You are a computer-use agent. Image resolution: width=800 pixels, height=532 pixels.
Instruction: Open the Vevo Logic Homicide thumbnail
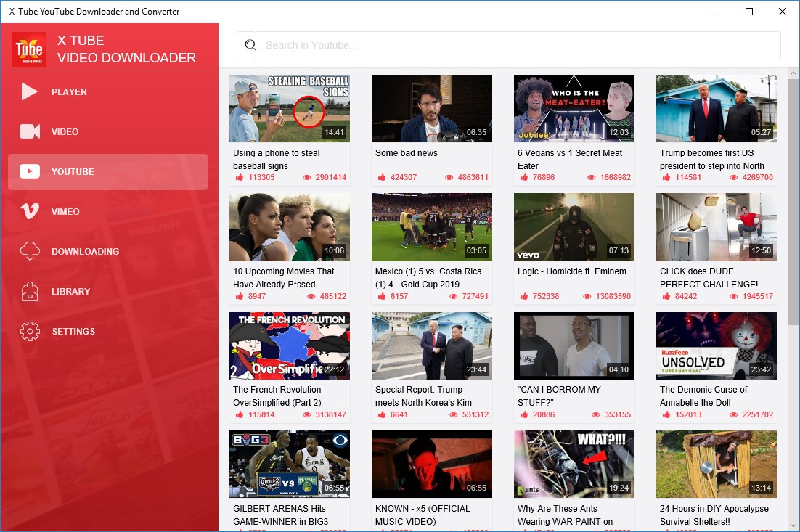(x=574, y=227)
